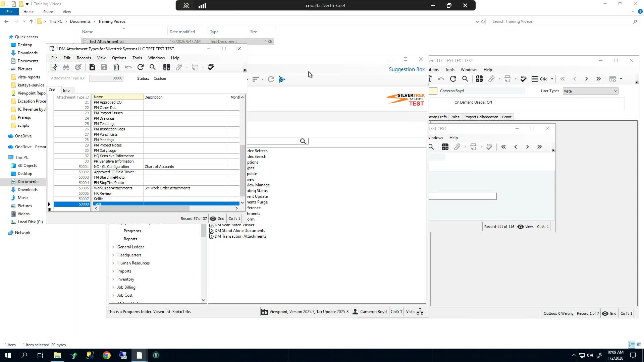The image size is (644, 362).
Task: Undo changes in DM Attachment Types toolbar
Action: pyautogui.click(x=128, y=67)
